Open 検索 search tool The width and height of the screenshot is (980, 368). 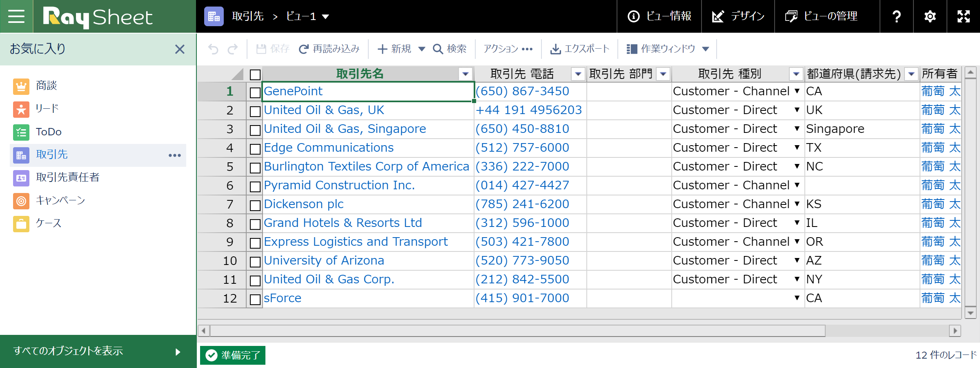[450, 49]
